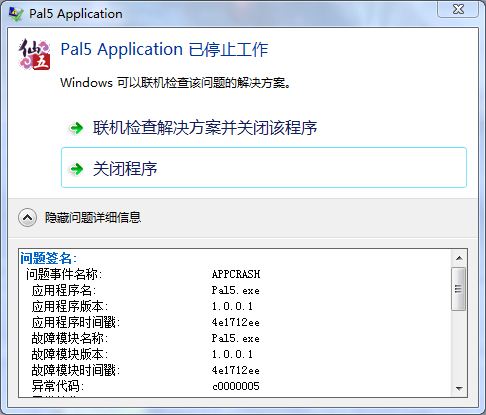486x415 pixels.
Task: Click 隐藏问题详细信息 label
Action: point(93,217)
